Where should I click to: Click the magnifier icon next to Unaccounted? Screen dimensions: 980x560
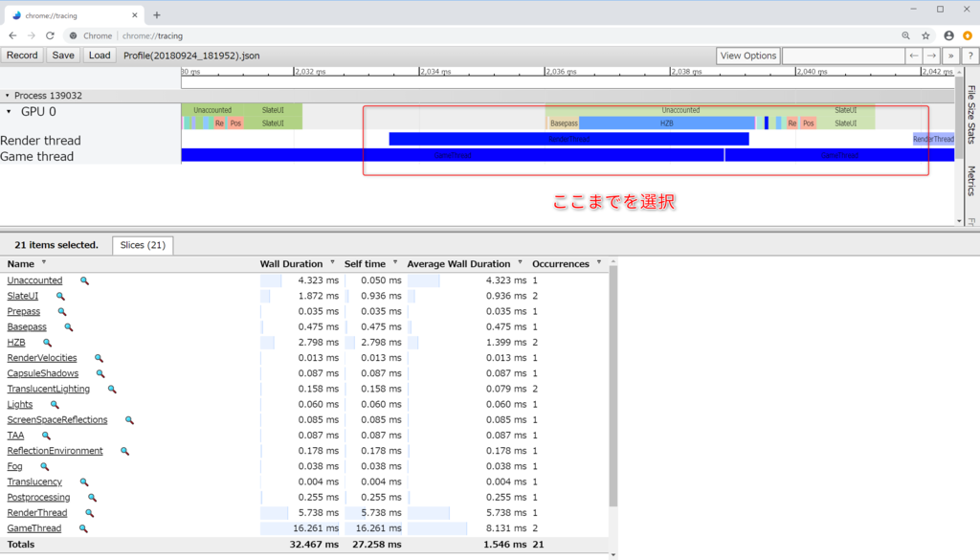point(84,281)
